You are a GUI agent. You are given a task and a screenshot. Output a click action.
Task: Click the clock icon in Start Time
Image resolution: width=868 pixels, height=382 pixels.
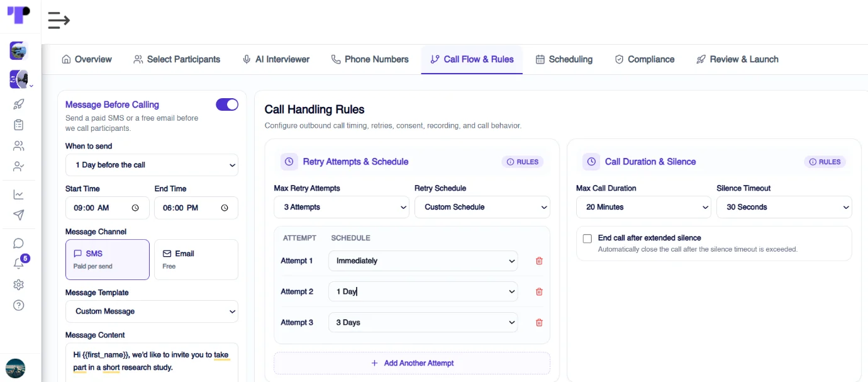click(x=135, y=208)
